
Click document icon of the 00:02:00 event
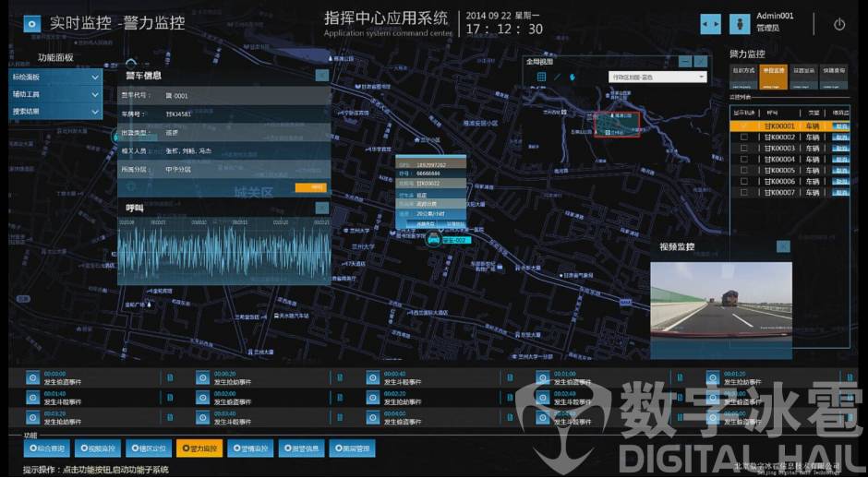(340, 397)
